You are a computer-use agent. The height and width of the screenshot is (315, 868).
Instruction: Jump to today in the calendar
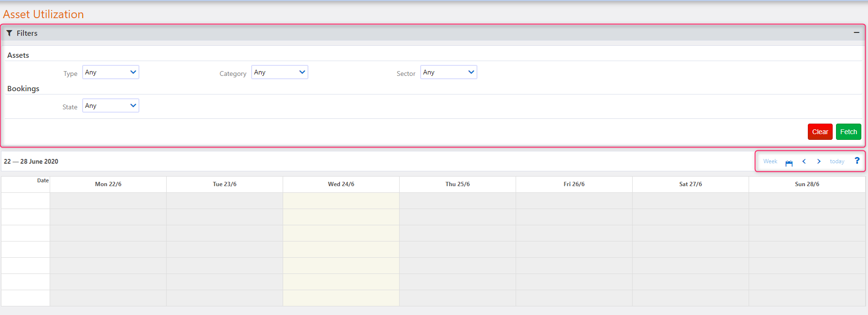click(x=837, y=161)
